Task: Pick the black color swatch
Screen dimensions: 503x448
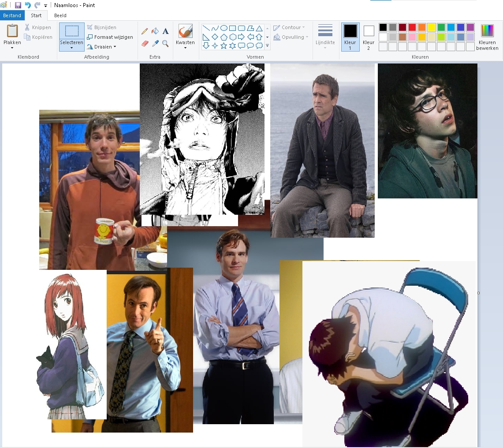Action: tap(383, 27)
